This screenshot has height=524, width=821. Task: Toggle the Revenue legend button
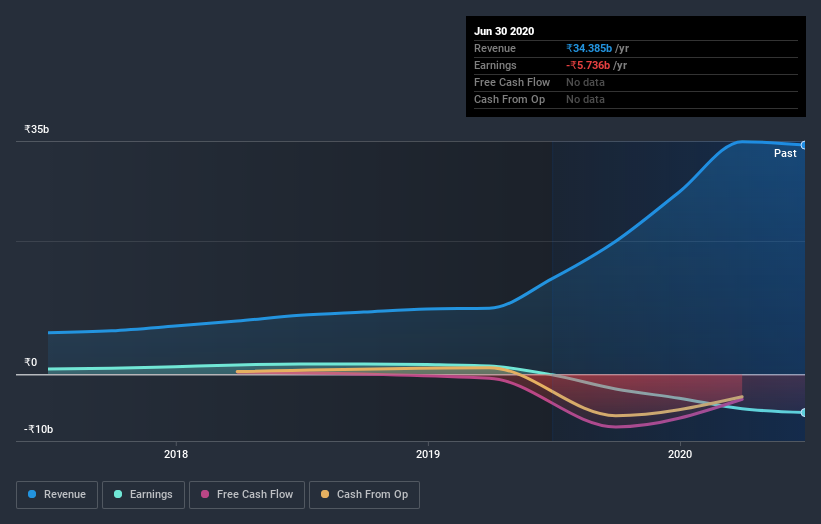tap(57, 495)
